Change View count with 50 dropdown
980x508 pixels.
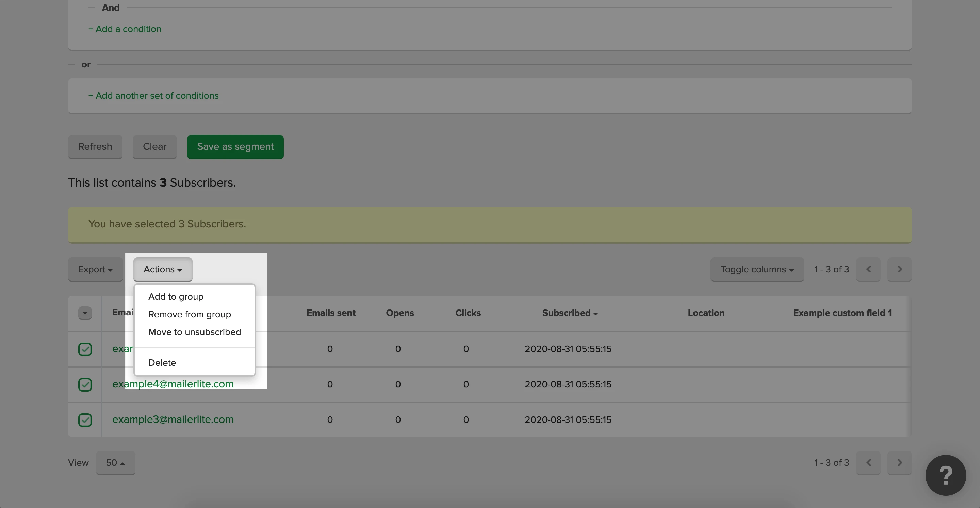115,462
